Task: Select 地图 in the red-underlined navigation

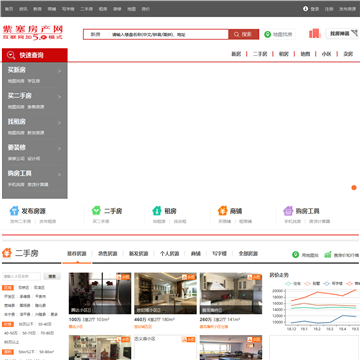Action: pyautogui.click(x=305, y=54)
